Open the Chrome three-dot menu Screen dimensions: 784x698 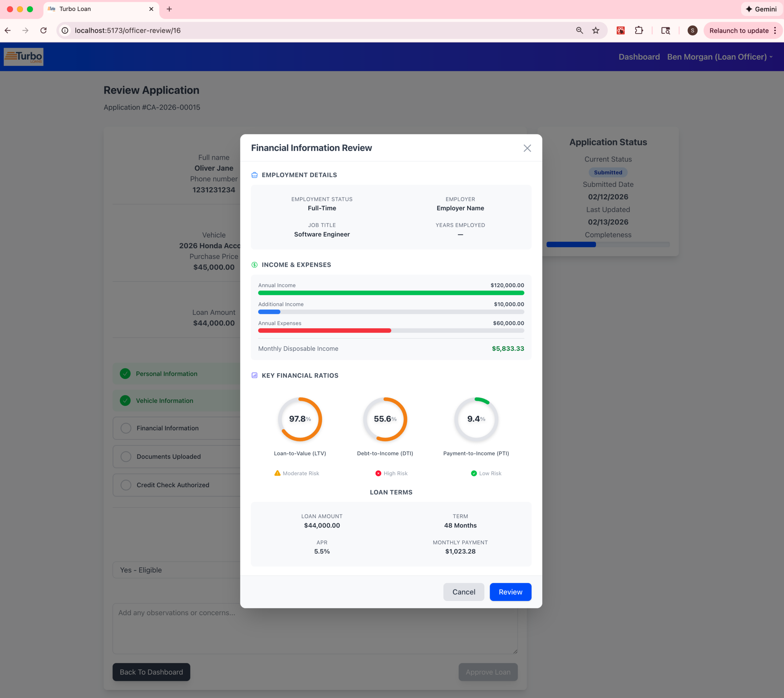coord(775,30)
